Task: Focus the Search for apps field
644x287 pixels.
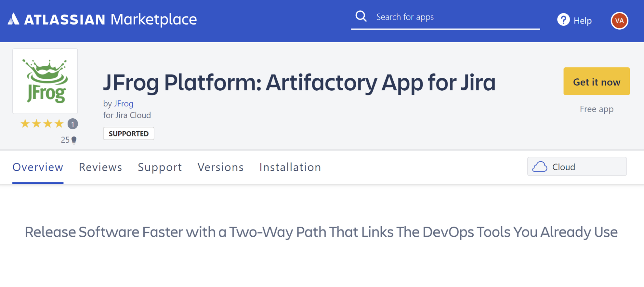Action: [446, 17]
